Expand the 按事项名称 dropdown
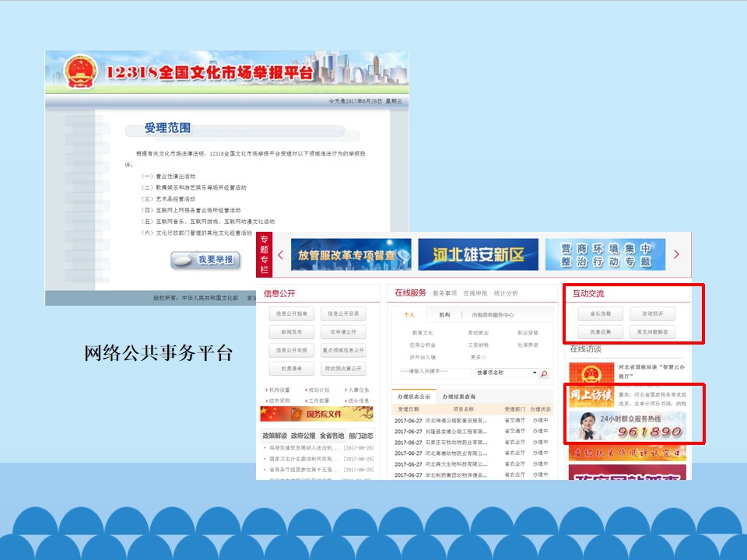 click(x=535, y=373)
